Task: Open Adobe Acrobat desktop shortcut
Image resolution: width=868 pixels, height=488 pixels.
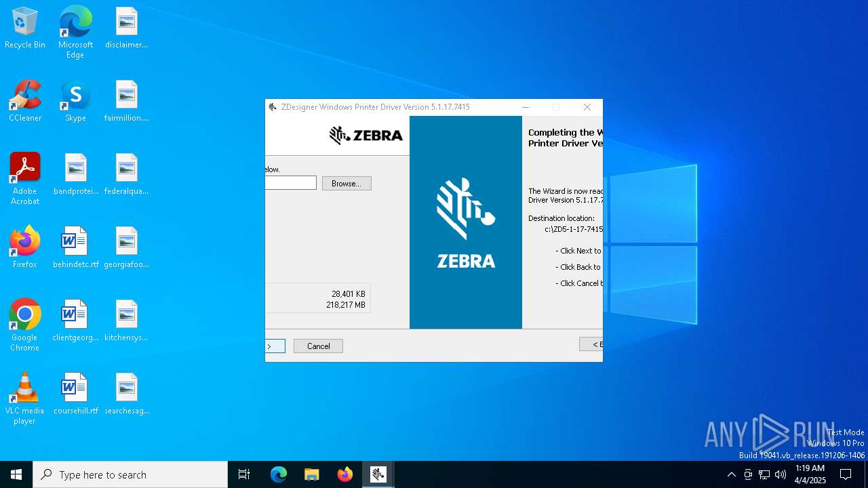Action: 25,179
